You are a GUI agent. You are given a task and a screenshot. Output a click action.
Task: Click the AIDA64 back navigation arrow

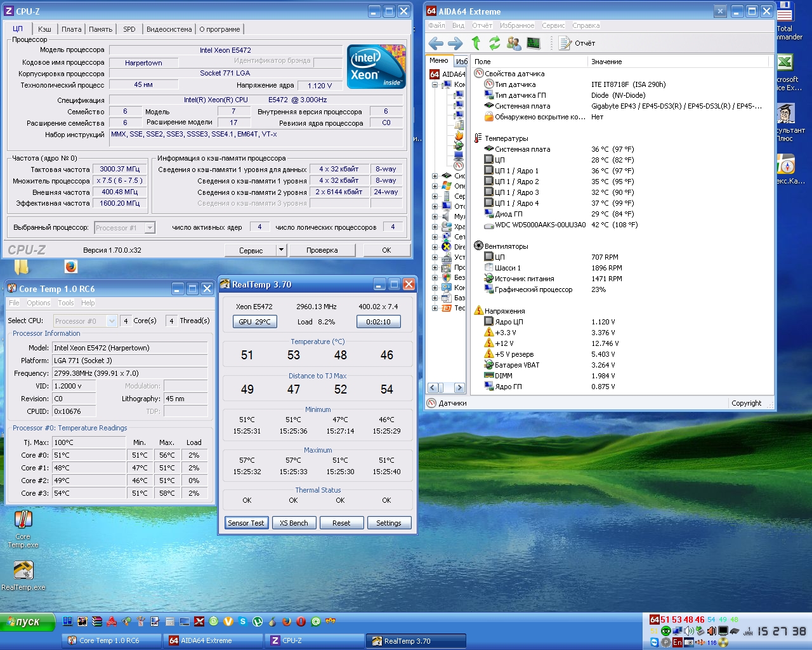tap(436, 43)
